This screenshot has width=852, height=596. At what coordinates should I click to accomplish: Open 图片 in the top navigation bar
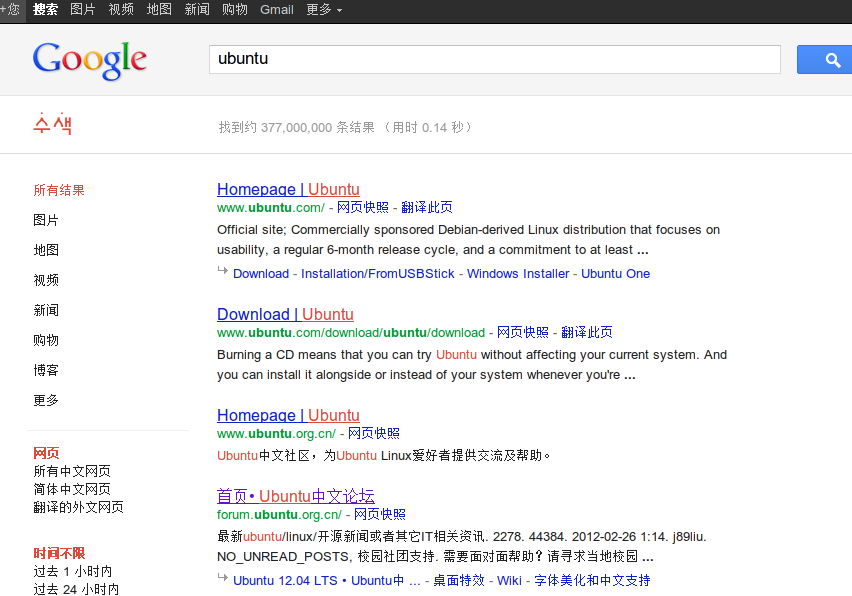pyautogui.click(x=83, y=10)
